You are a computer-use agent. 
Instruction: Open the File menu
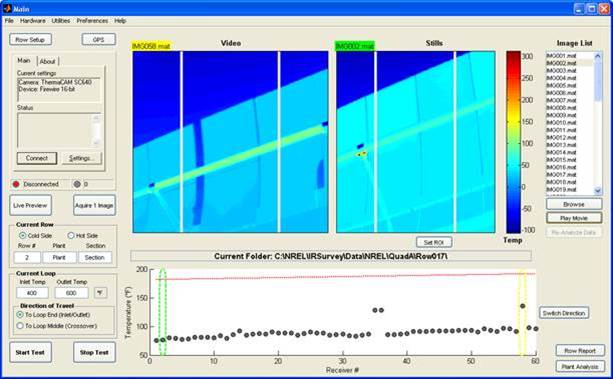tap(9, 21)
